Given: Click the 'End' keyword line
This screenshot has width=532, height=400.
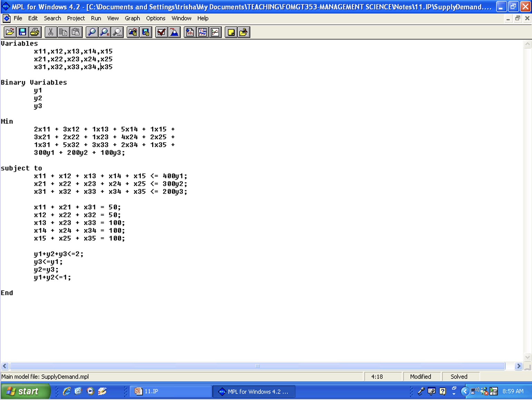Looking at the screenshot, I should 7,293.
